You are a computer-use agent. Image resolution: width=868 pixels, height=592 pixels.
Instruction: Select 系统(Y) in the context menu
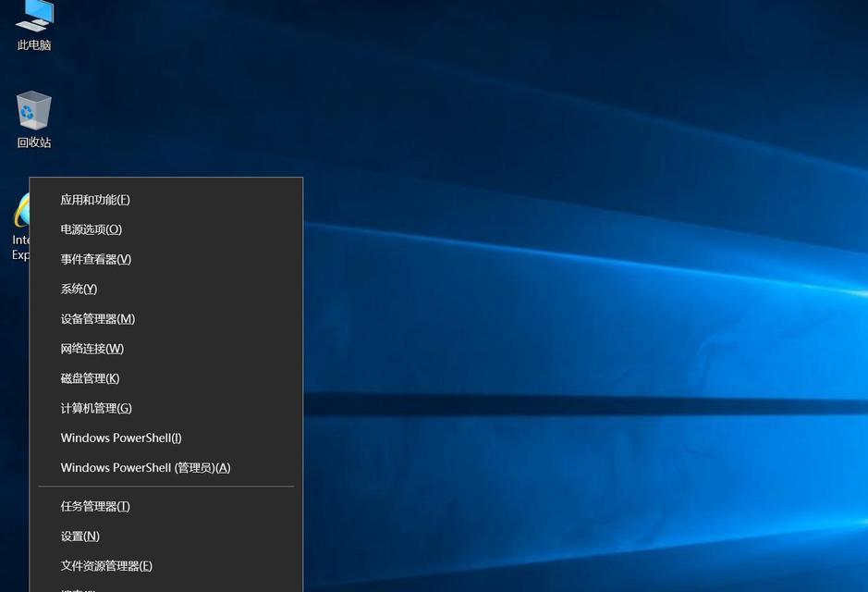click(166, 290)
